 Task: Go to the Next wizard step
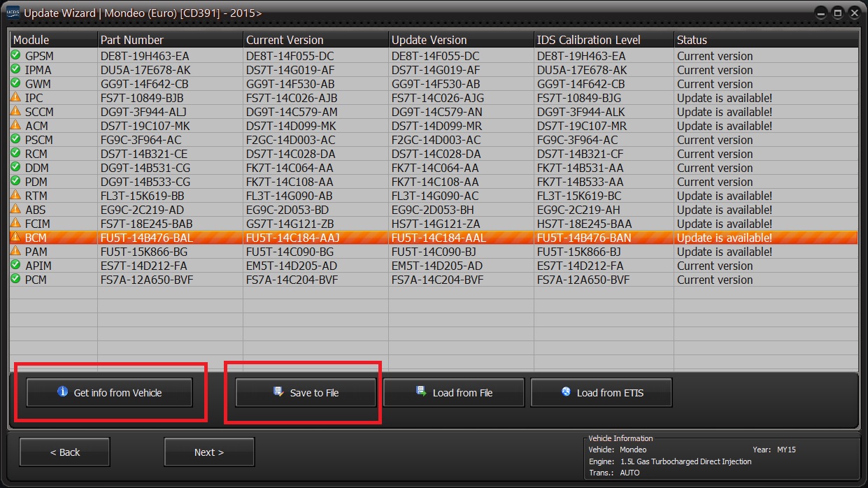coord(209,452)
